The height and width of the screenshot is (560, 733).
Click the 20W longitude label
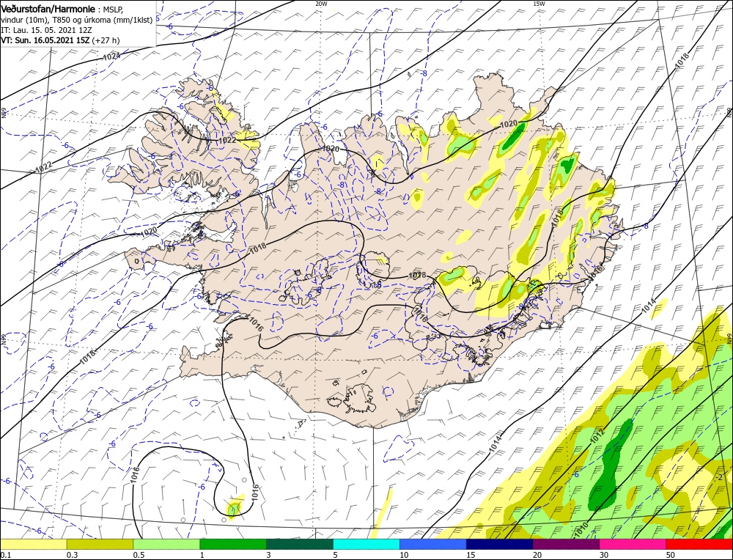pos(321,3)
